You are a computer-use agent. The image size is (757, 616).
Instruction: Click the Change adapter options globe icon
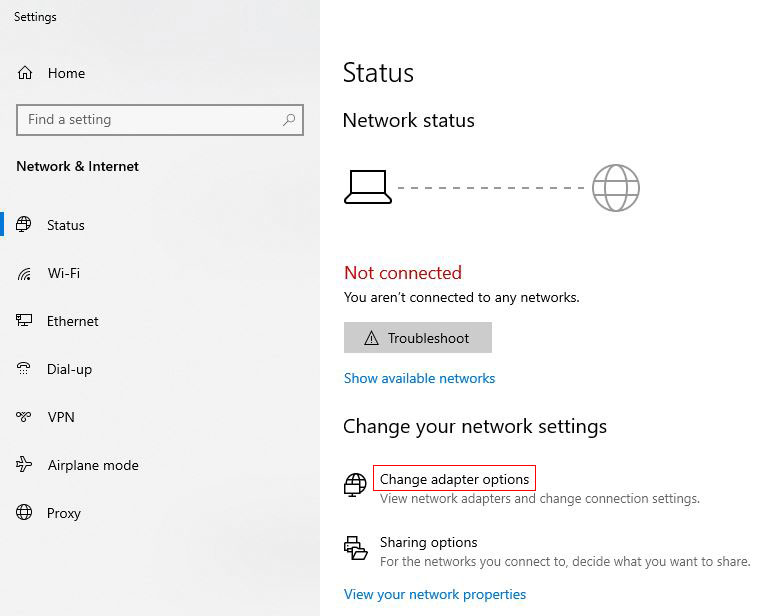(x=355, y=485)
